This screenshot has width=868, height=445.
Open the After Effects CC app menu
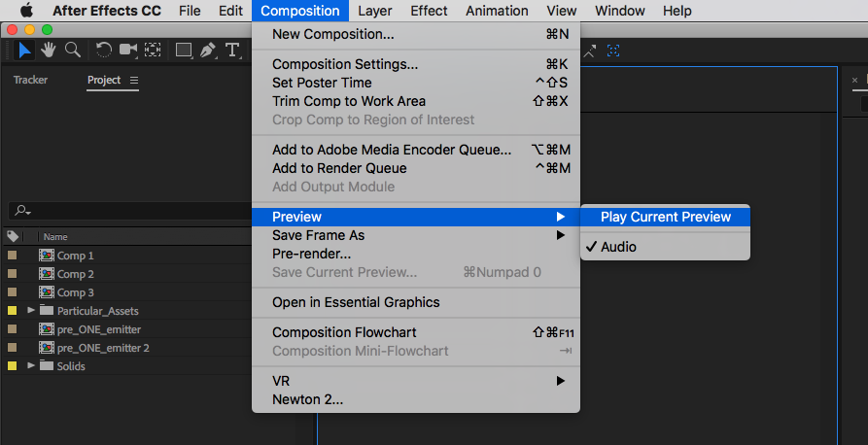pyautogui.click(x=107, y=11)
